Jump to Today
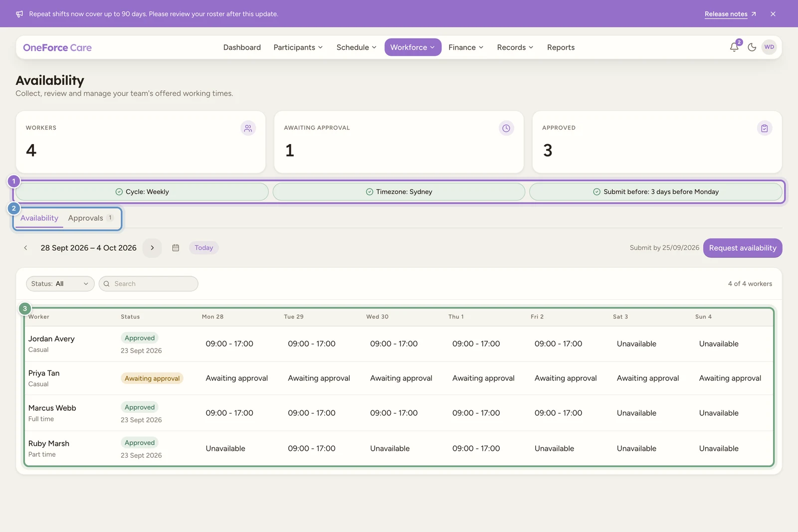Viewport: 798px width, 532px height. pyautogui.click(x=203, y=248)
